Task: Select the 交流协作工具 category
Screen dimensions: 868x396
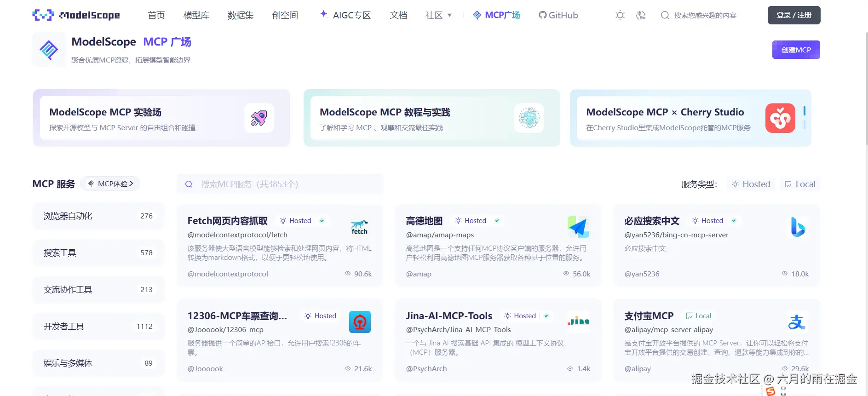Action: coord(98,290)
